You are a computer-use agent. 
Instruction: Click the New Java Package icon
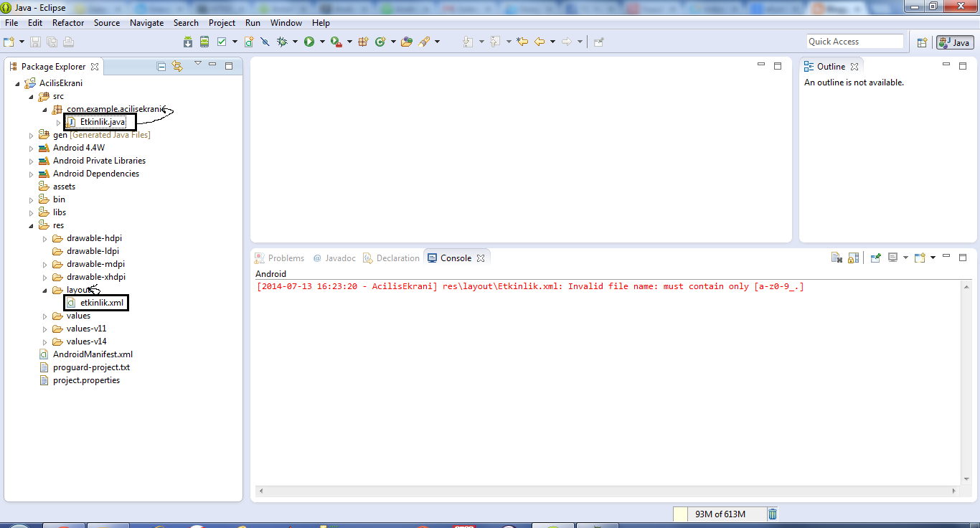click(363, 42)
